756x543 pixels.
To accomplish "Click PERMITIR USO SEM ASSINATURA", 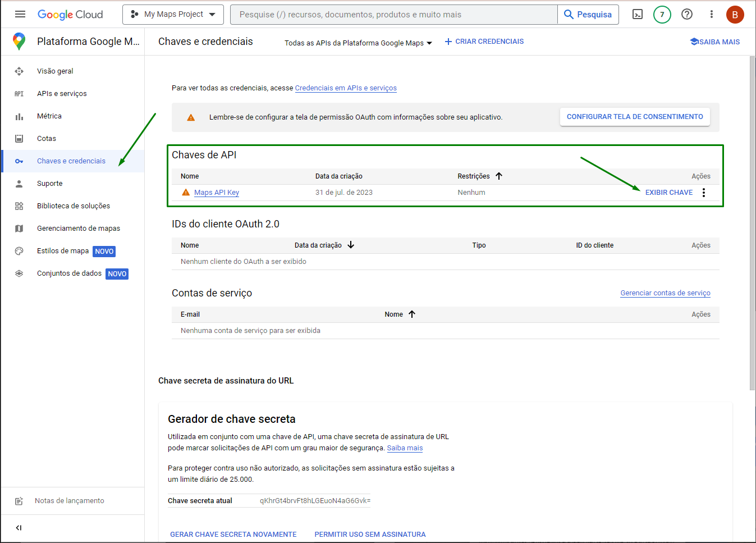I will pos(370,535).
